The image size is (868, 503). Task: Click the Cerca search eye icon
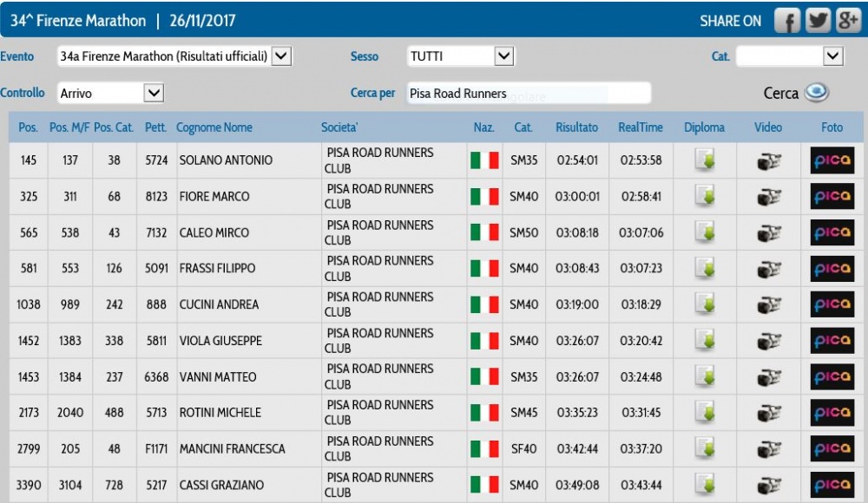pyautogui.click(x=817, y=93)
